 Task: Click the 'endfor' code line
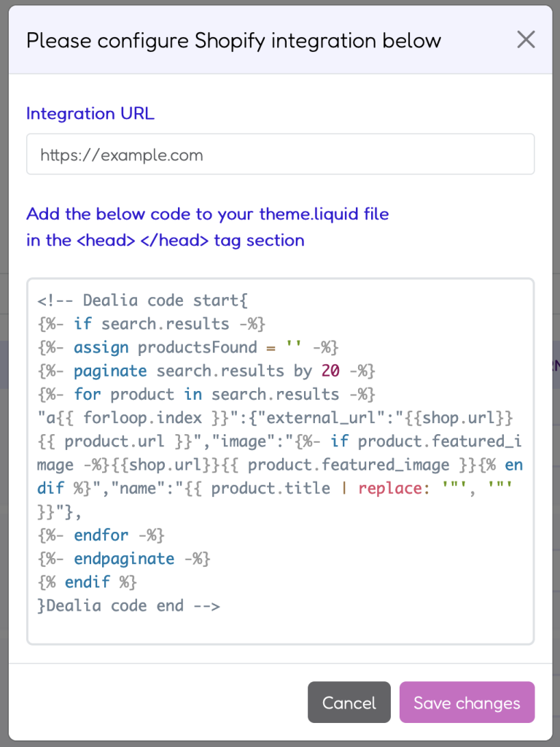pos(101,535)
